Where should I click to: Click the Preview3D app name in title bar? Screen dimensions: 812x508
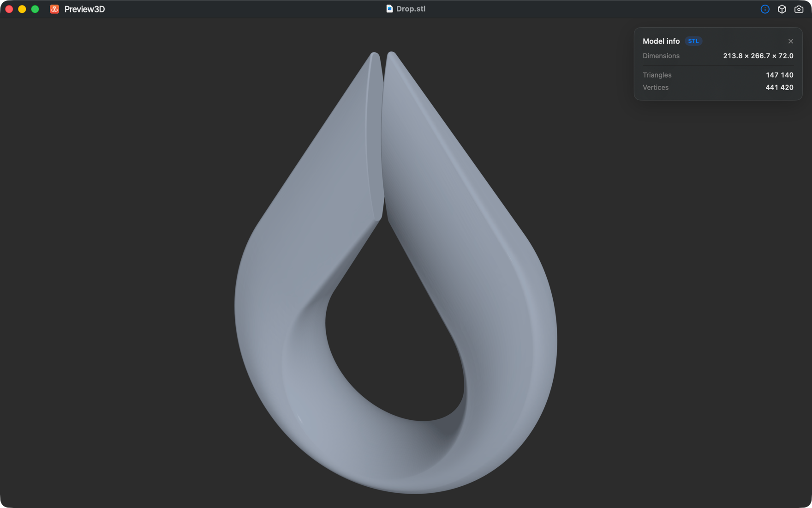pyautogui.click(x=84, y=9)
